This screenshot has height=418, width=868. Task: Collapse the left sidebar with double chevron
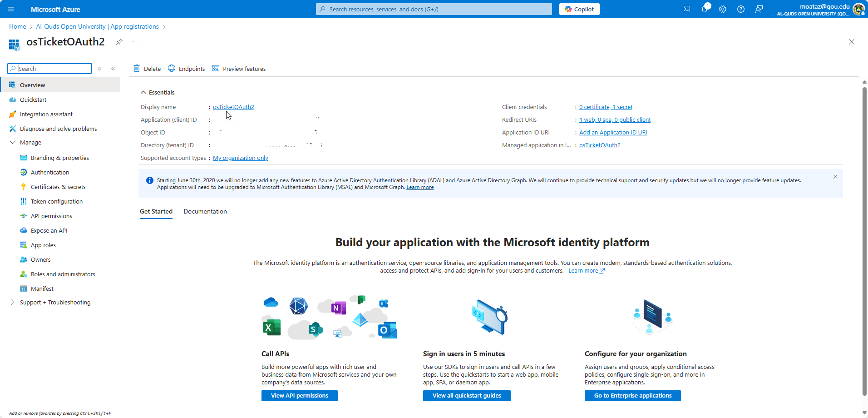coord(113,69)
